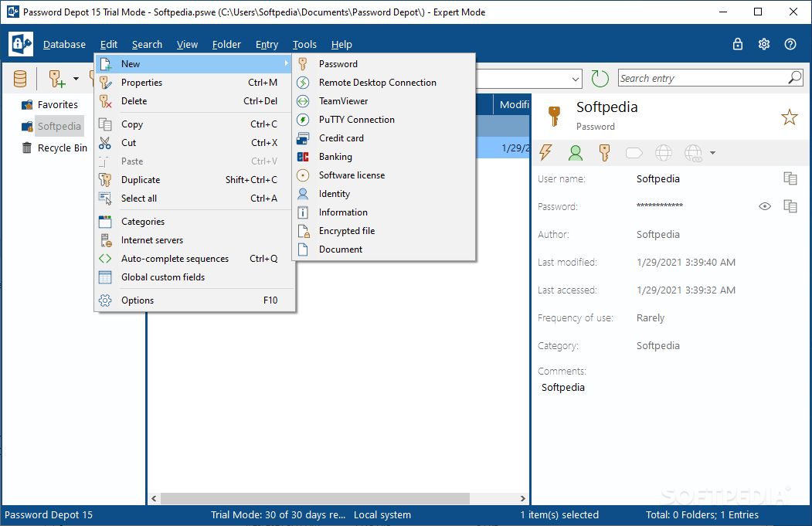Click the horizontal scrollbar thumb

pos(315,498)
